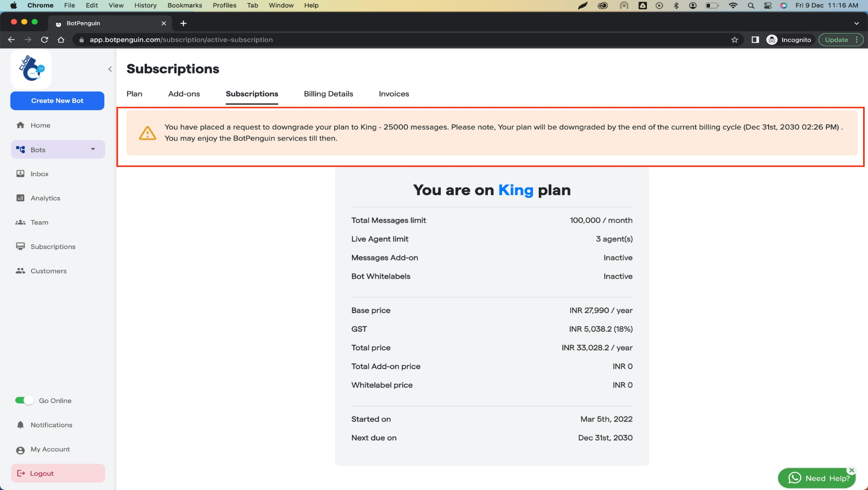This screenshot has width=868, height=490.
Task: Expand the Bots dropdown arrow
Action: click(x=93, y=149)
